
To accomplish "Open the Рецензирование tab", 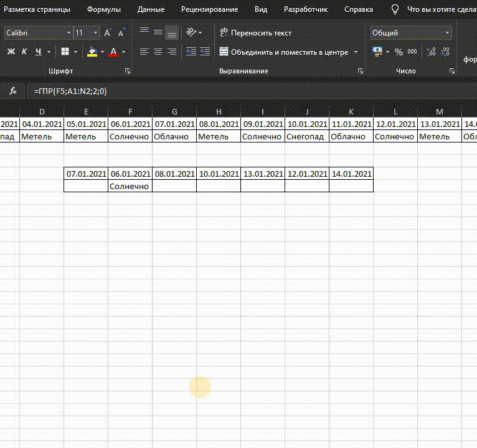I will coord(210,9).
